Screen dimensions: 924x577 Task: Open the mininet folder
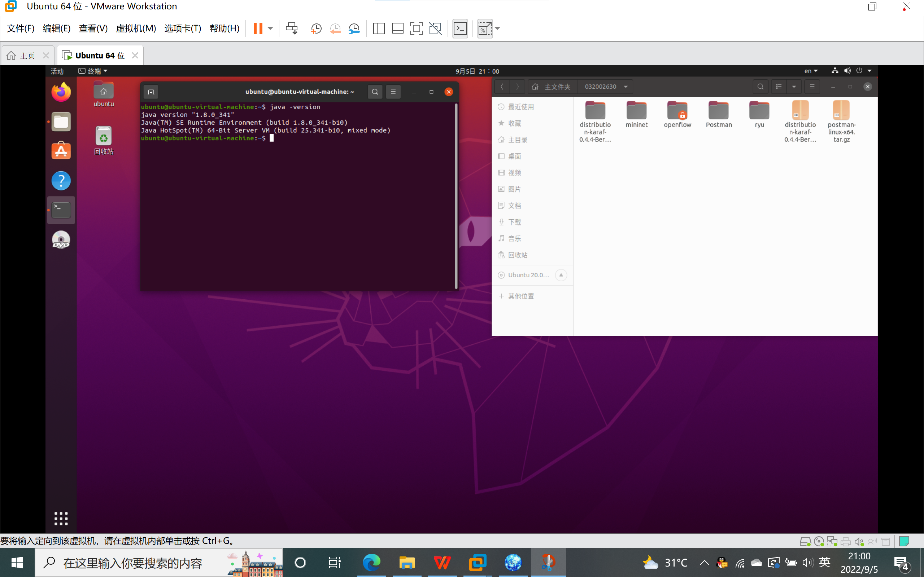coord(636,114)
